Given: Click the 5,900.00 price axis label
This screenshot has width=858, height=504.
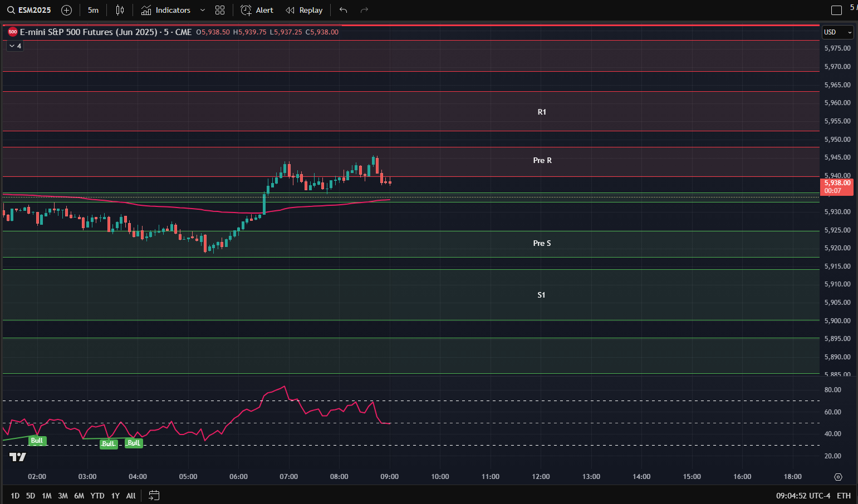Looking at the screenshot, I should click(837, 321).
